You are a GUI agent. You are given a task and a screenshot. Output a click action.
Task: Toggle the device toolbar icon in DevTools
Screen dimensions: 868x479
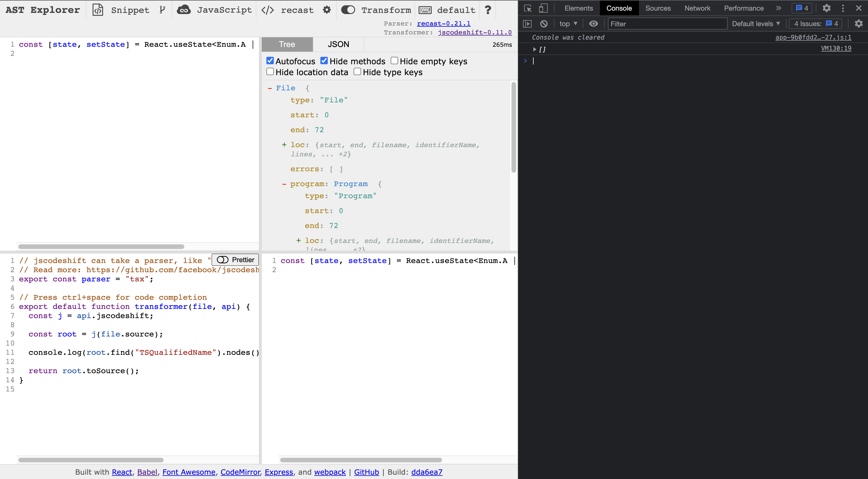coord(543,8)
